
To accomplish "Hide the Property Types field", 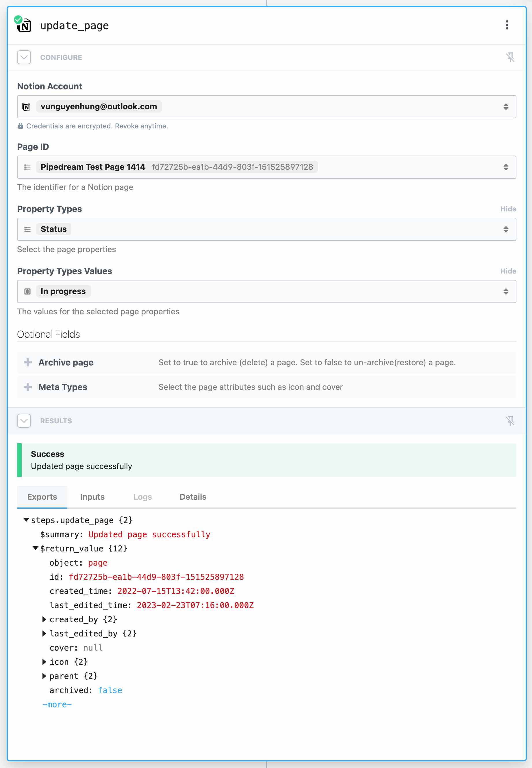I will (x=508, y=209).
